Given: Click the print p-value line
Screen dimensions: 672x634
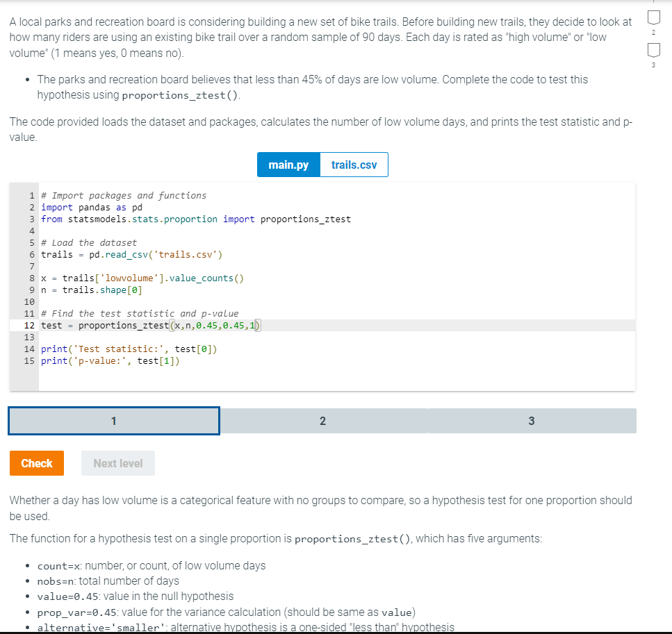Looking at the screenshot, I should point(111,360).
